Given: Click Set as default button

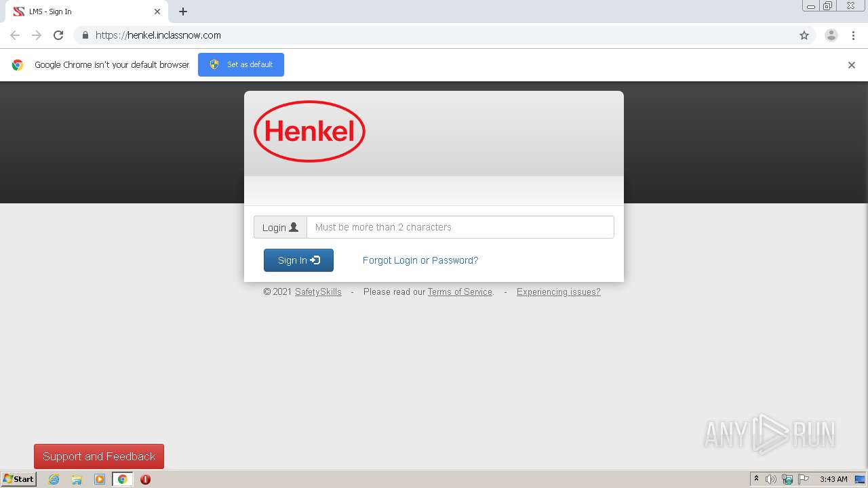Looking at the screenshot, I should point(241,64).
